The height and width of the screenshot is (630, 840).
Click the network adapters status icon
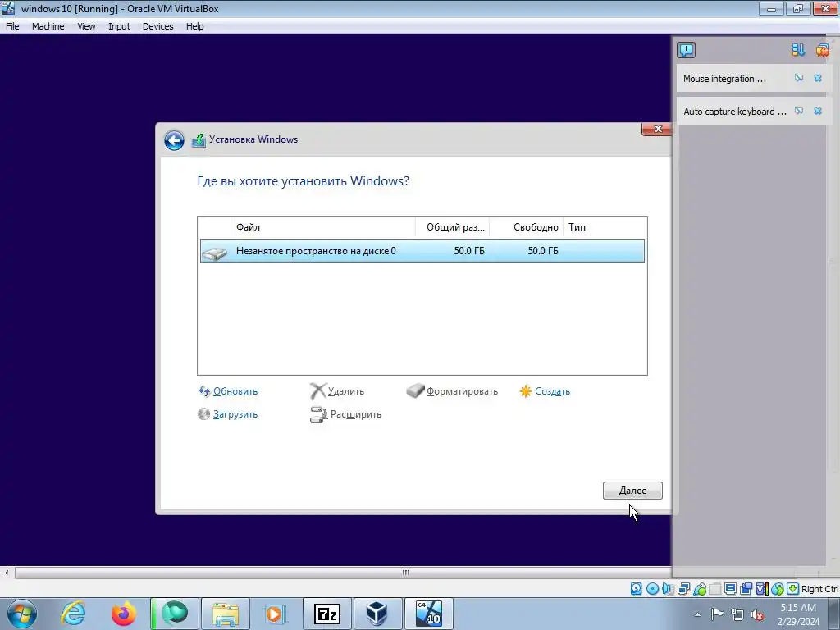[x=683, y=589]
